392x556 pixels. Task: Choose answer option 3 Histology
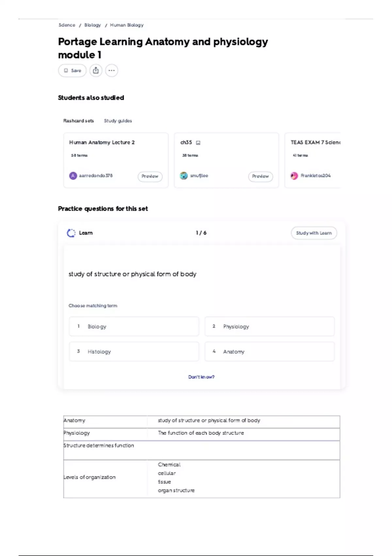[x=134, y=351]
